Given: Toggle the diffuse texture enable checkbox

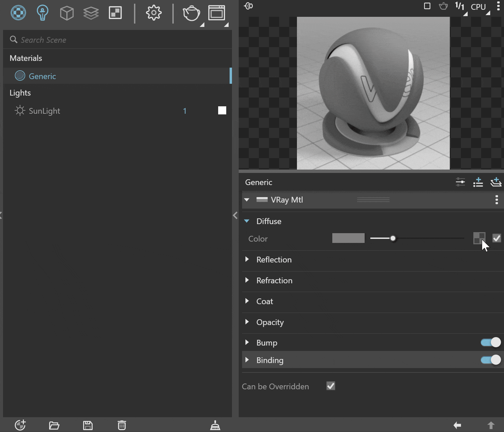Looking at the screenshot, I should (497, 238).
